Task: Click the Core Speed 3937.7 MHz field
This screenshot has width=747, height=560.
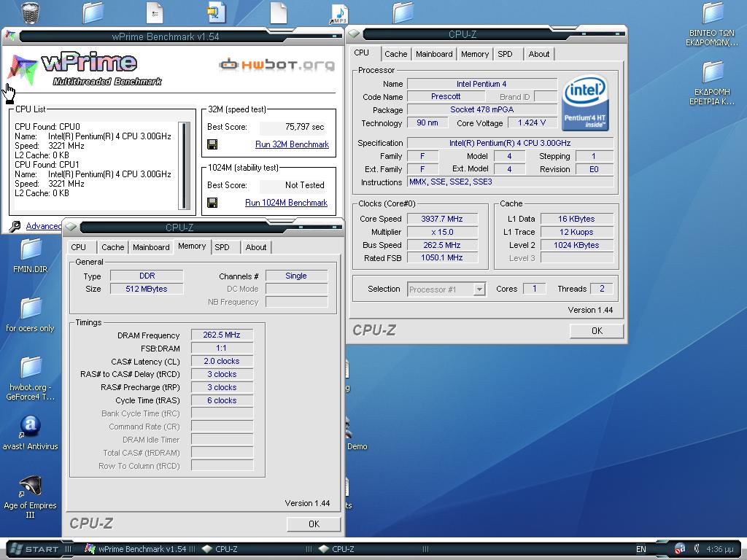Action: (442, 219)
